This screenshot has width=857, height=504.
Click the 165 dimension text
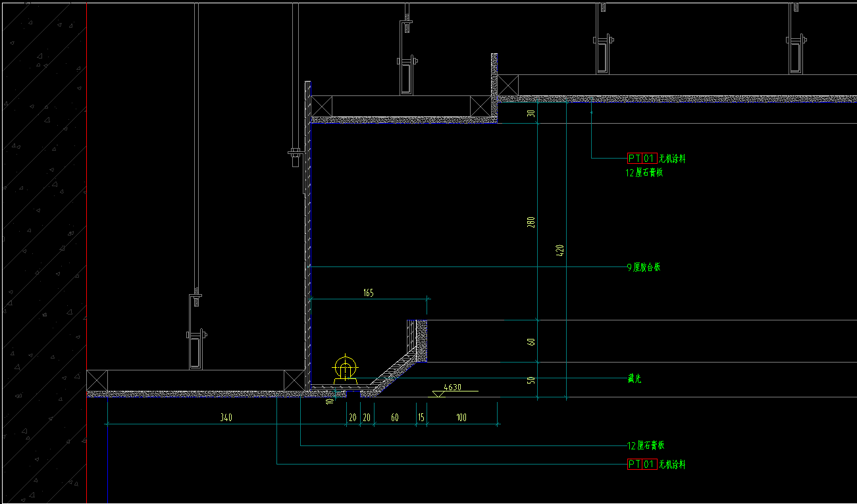click(368, 293)
